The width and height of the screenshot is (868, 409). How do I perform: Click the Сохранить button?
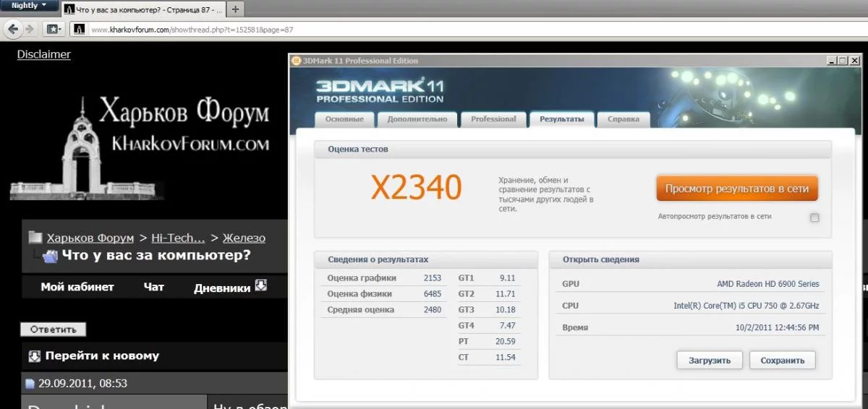point(783,361)
